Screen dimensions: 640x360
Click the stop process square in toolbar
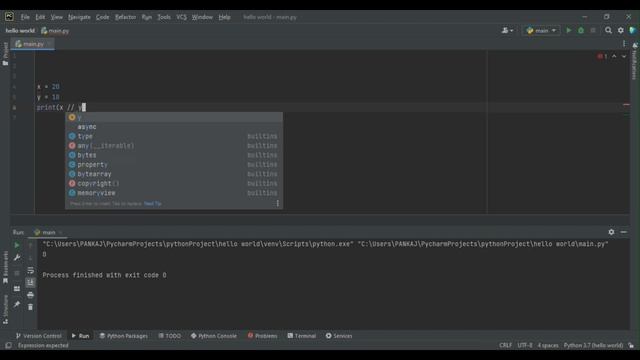coord(593,30)
